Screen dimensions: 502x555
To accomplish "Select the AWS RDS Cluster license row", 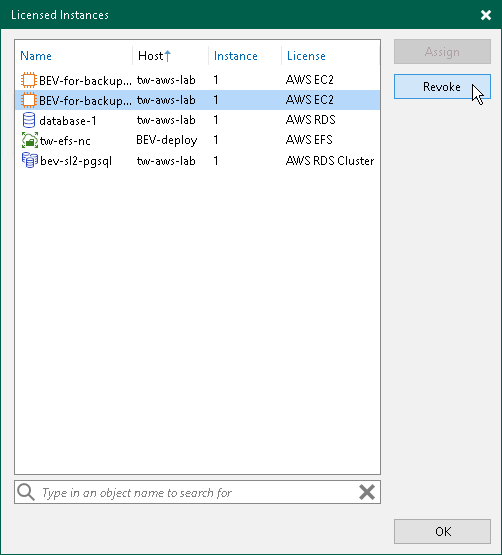I will [x=198, y=161].
